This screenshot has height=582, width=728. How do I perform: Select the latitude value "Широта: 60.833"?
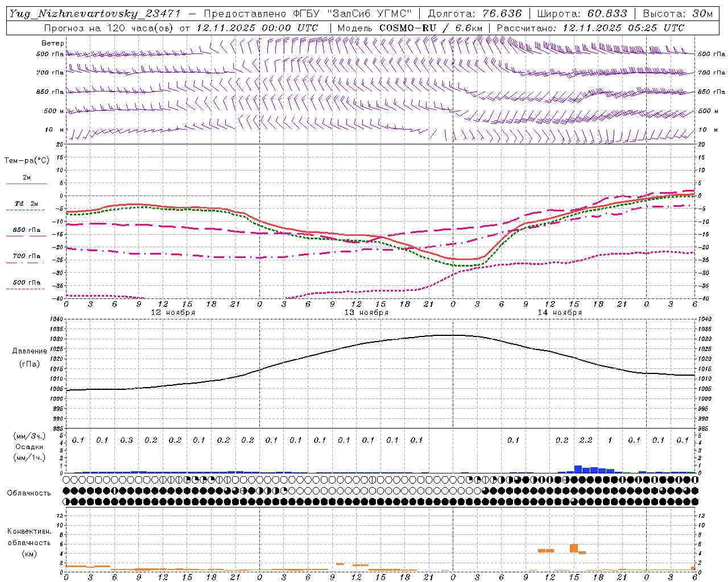pyautogui.click(x=582, y=14)
